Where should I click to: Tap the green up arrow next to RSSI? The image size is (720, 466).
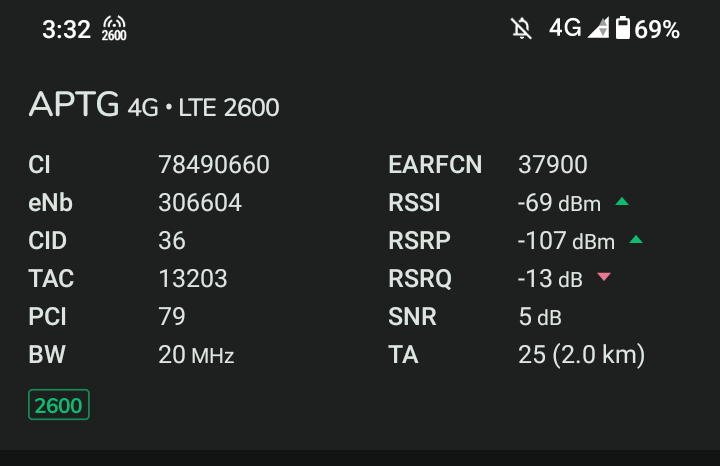[x=622, y=201]
